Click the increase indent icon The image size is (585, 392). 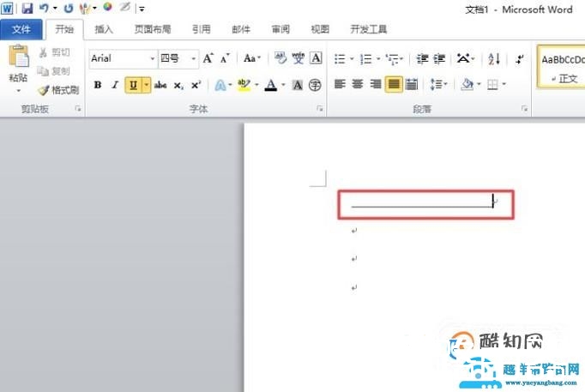pos(439,58)
